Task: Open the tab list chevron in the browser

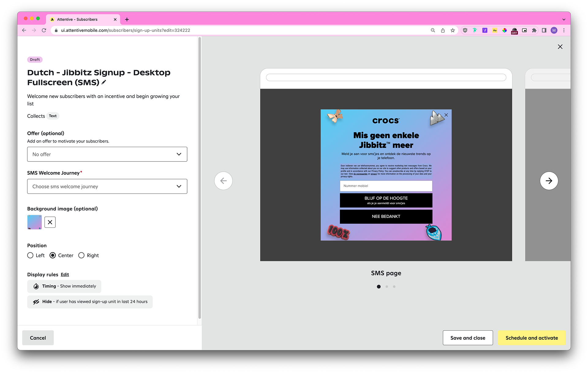Action: [x=564, y=19]
